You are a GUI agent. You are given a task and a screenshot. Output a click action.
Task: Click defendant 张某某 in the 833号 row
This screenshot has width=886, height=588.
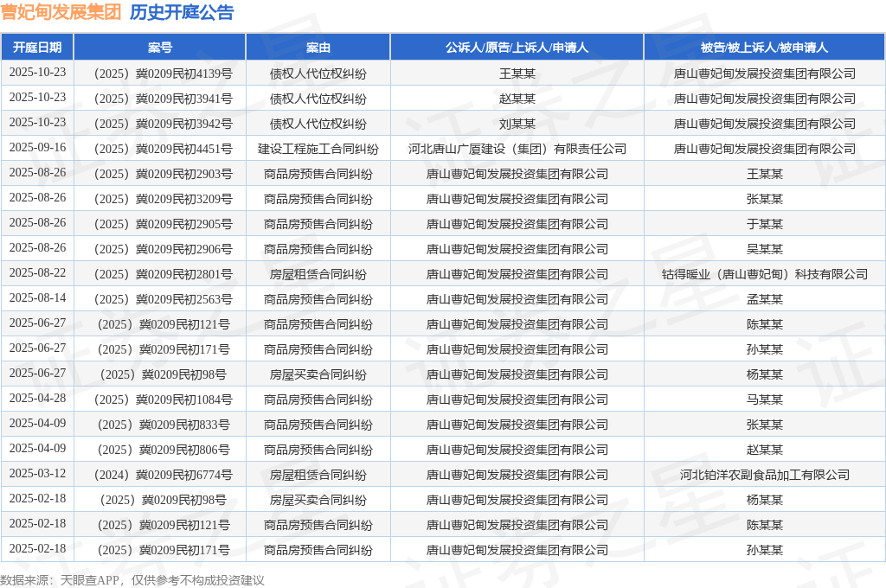coord(765,425)
